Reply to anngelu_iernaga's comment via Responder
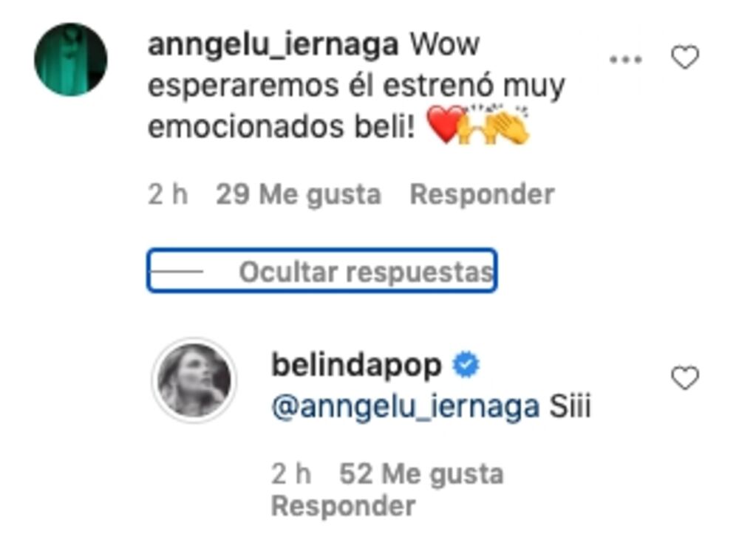The width and height of the screenshot is (756, 534). point(482,195)
